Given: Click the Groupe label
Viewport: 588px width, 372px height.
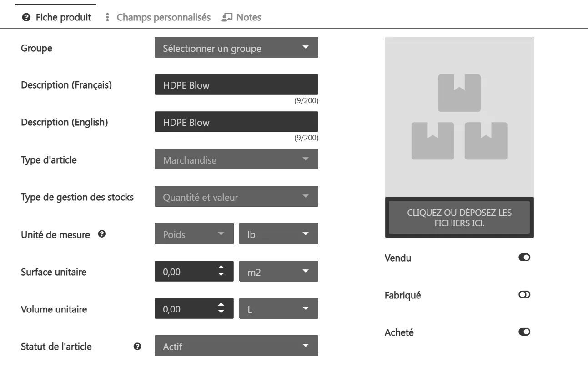Looking at the screenshot, I should [36, 48].
